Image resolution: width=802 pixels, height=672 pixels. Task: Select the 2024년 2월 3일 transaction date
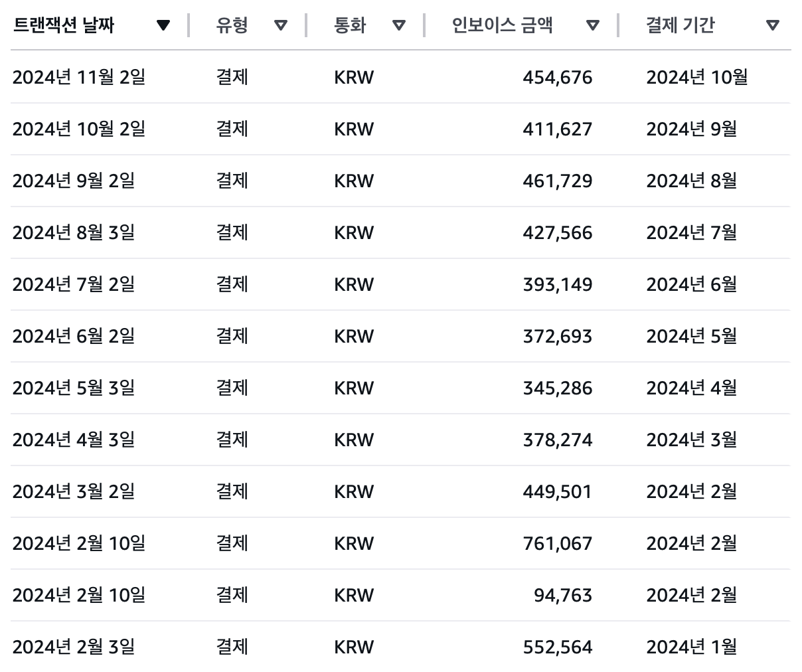(73, 647)
